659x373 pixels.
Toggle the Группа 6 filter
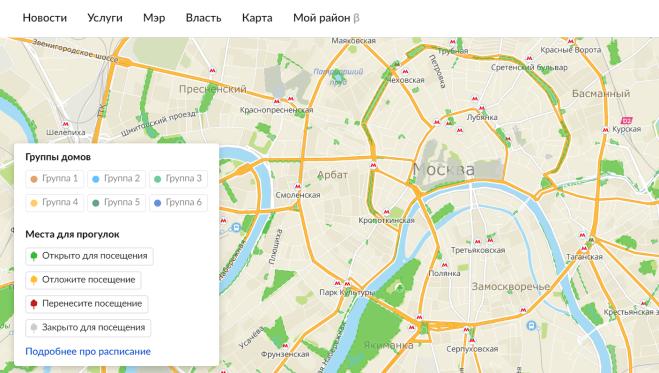tap(178, 203)
